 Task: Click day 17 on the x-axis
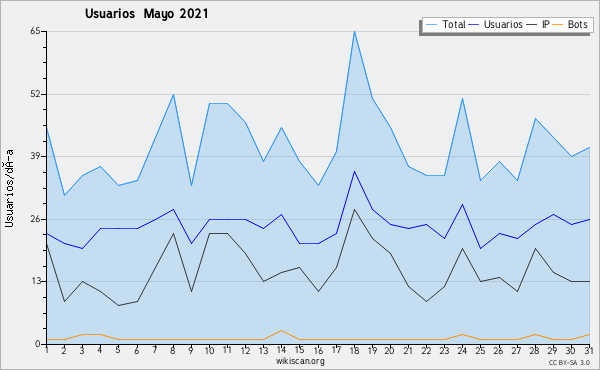[x=336, y=350]
